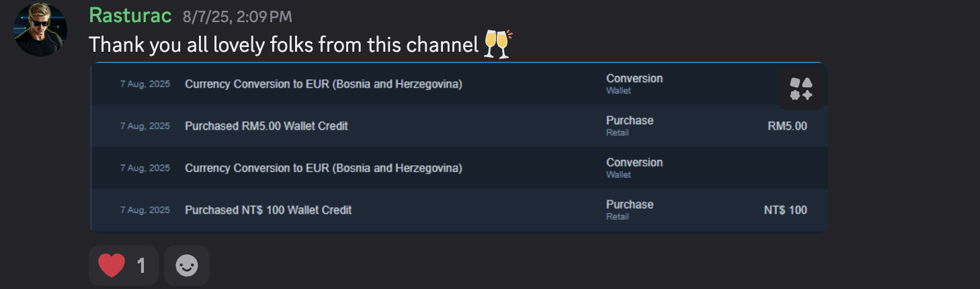Toggle the red heart reaction
Screen dimensions: 980x289
pyautogui.click(x=112, y=265)
